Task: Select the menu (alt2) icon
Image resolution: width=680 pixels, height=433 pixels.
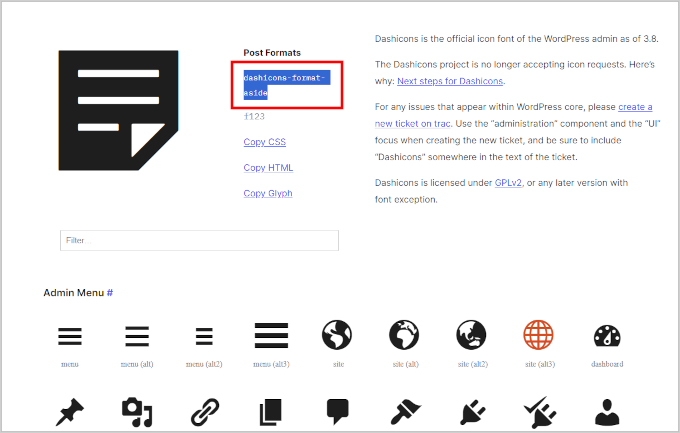Action: coord(204,337)
